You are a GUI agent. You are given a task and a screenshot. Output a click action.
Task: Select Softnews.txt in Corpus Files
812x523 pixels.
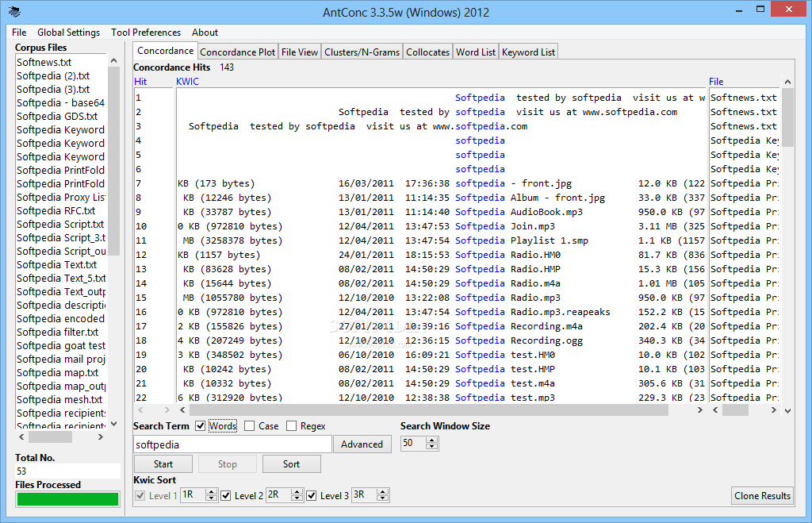pos(44,62)
